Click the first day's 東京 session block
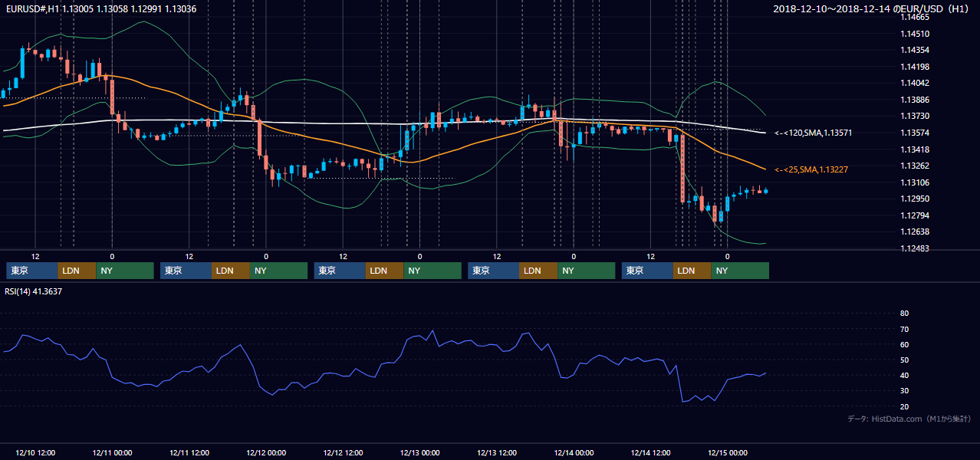 32,271
